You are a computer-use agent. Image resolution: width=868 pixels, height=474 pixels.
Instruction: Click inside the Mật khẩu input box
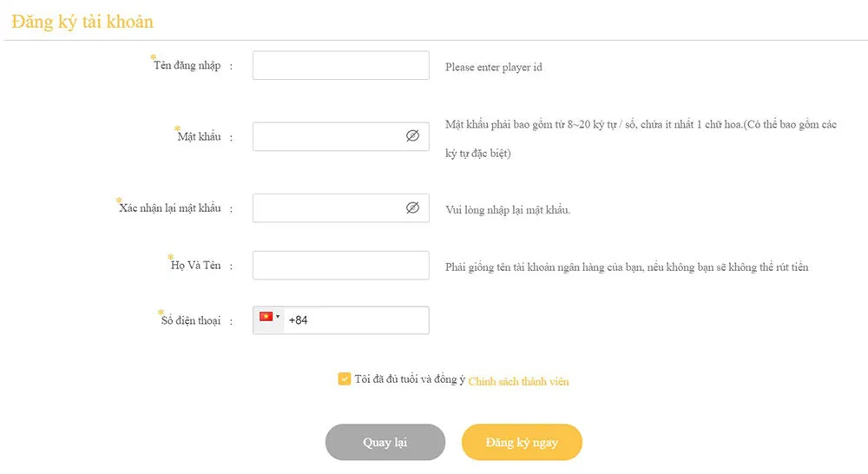click(x=327, y=136)
